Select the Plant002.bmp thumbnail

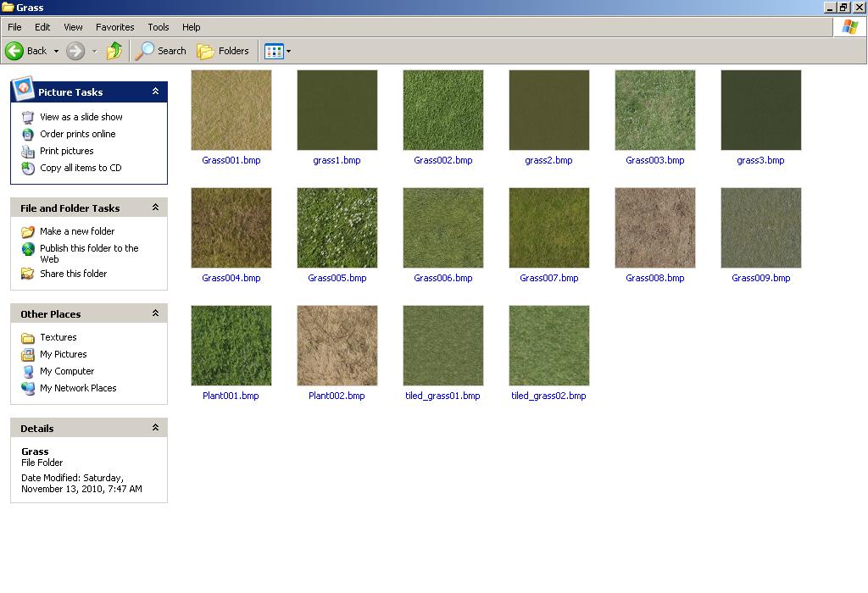[x=337, y=346]
